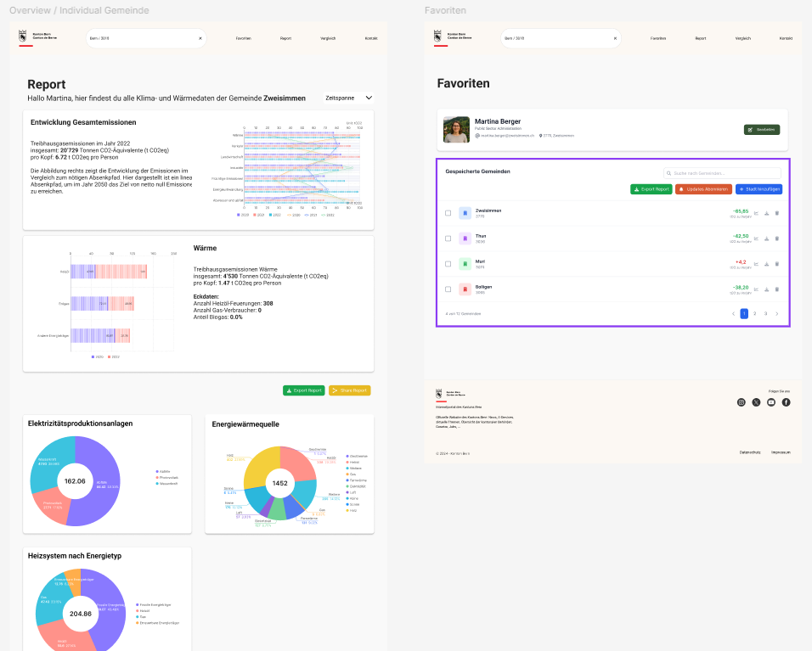The width and height of the screenshot is (812, 651).
Task: Expand the next page chevron in pagination
Action: click(779, 313)
